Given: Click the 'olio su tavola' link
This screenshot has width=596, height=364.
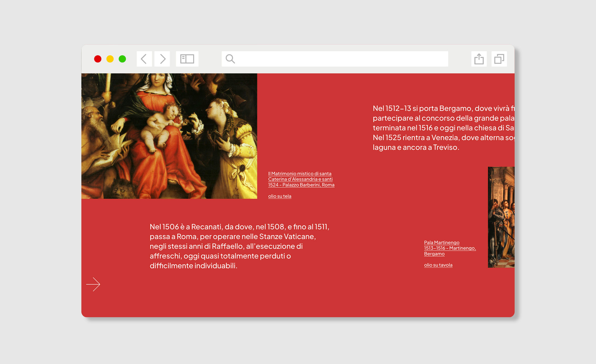Looking at the screenshot, I should click(x=438, y=265).
